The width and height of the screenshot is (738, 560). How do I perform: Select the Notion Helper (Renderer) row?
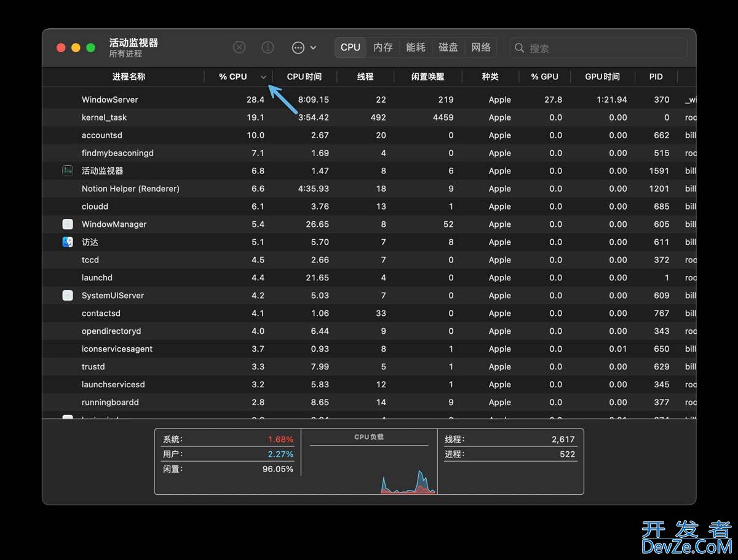(x=369, y=189)
